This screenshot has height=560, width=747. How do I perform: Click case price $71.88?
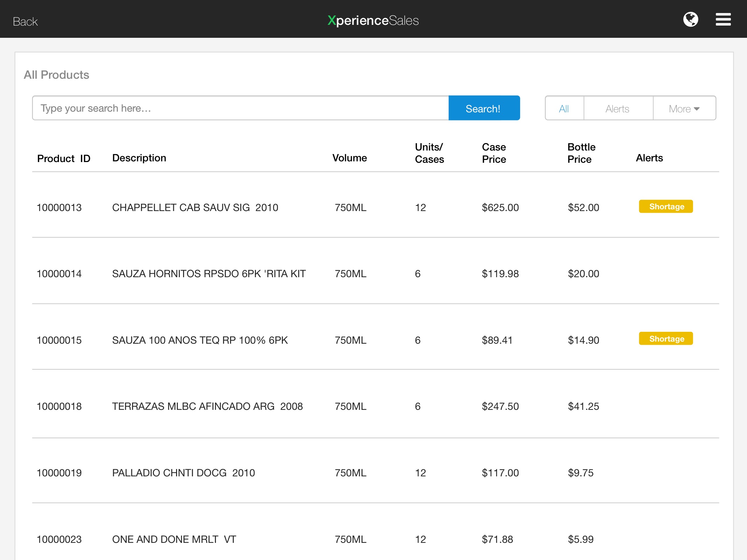[x=497, y=539]
